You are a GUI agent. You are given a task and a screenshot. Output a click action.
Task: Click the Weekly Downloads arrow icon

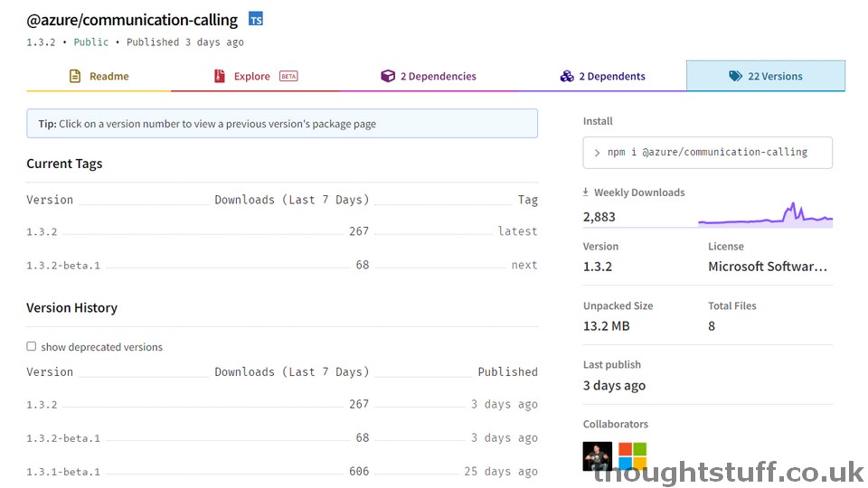pyautogui.click(x=586, y=192)
